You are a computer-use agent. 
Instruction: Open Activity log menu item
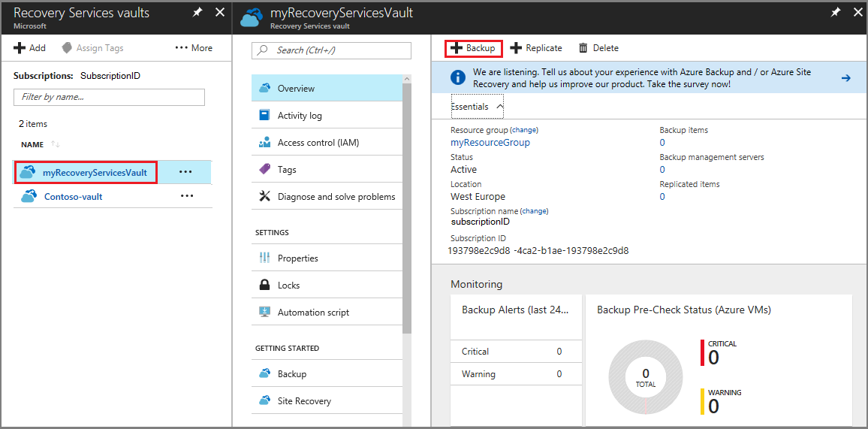pyautogui.click(x=327, y=115)
